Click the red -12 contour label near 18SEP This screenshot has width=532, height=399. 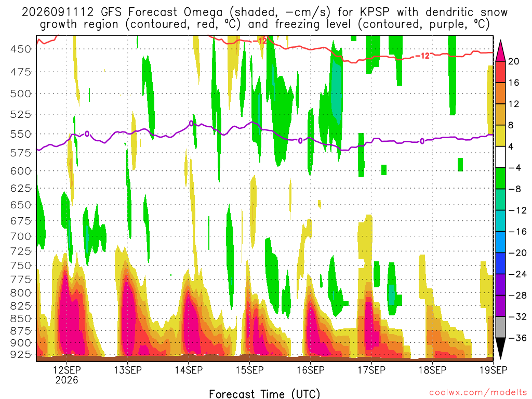coord(423,56)
